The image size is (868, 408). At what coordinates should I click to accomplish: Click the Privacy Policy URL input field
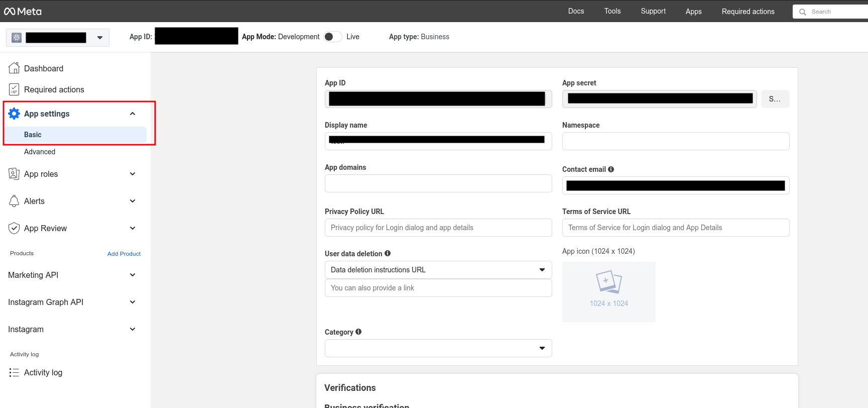[438, 228]
